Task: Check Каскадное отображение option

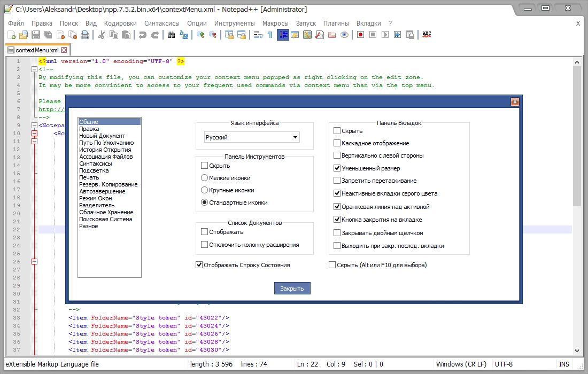Action: click(337, 143)
